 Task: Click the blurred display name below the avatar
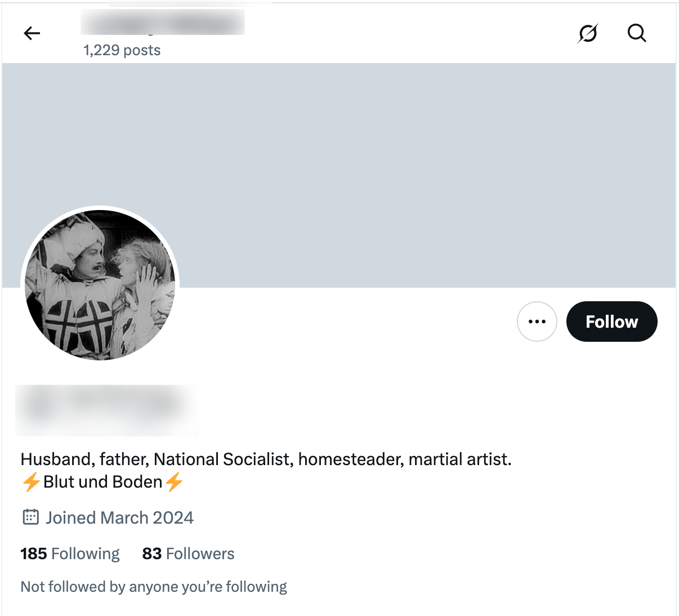click(107, 410)
